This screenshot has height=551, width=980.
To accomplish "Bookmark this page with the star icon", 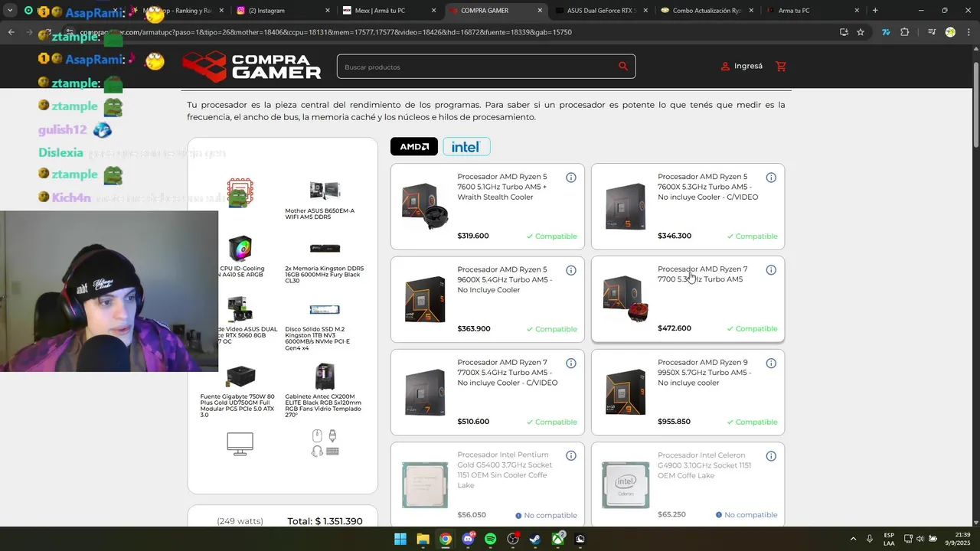I will (861, 32).
